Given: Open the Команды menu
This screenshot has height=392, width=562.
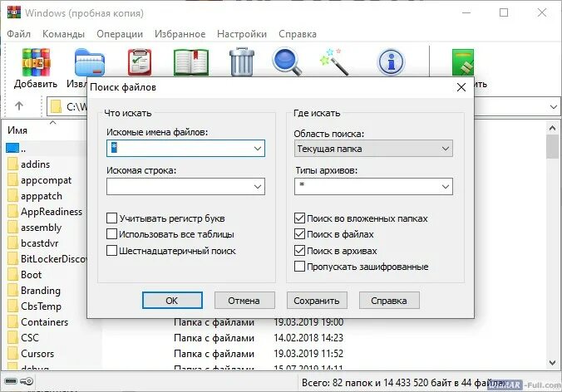Looking at the screenshot, I should pos(63,34).
